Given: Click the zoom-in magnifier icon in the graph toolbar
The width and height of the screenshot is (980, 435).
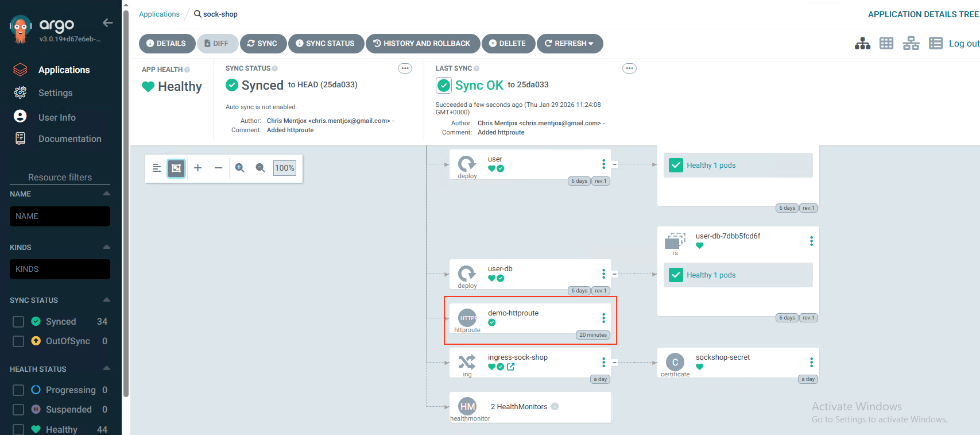Looking at the screenshot, I should pyautogui.click(x=240, y=168).
